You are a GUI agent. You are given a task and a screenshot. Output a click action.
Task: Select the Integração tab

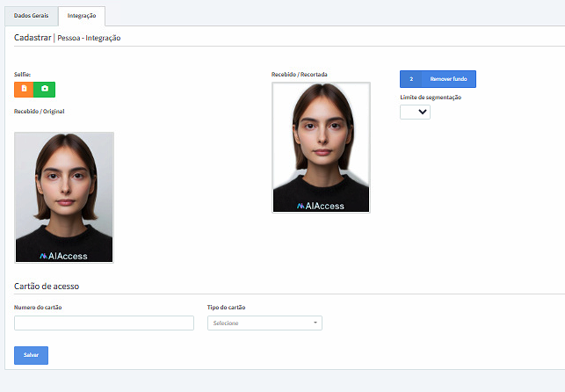click(81, 16)
